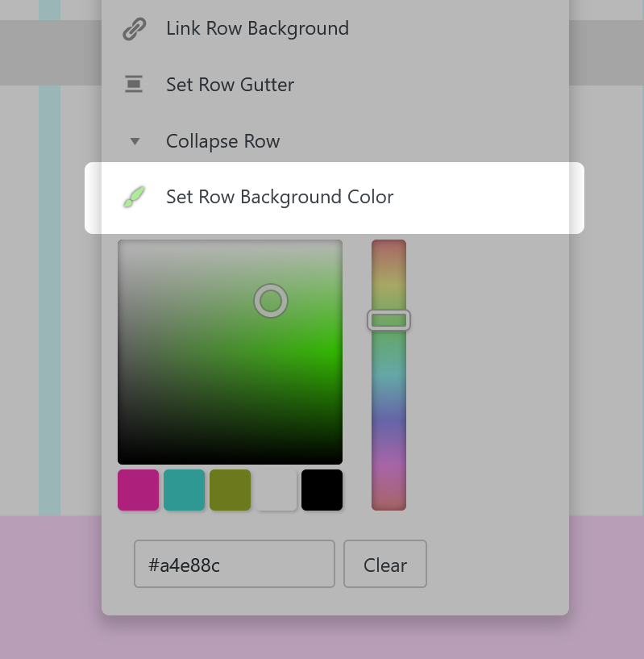Choose the olive green preset swatch
The height and width of the screenshot is (659, 644).
tap(231, 490)
